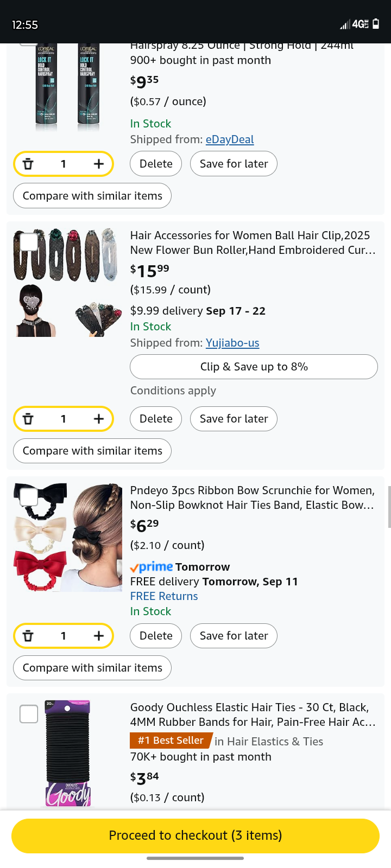Tap trash icon for L'Oreal hairspray quantity
Image resolution: width=391 pixels, height=868 pixels.
click(x=28, y=164)
